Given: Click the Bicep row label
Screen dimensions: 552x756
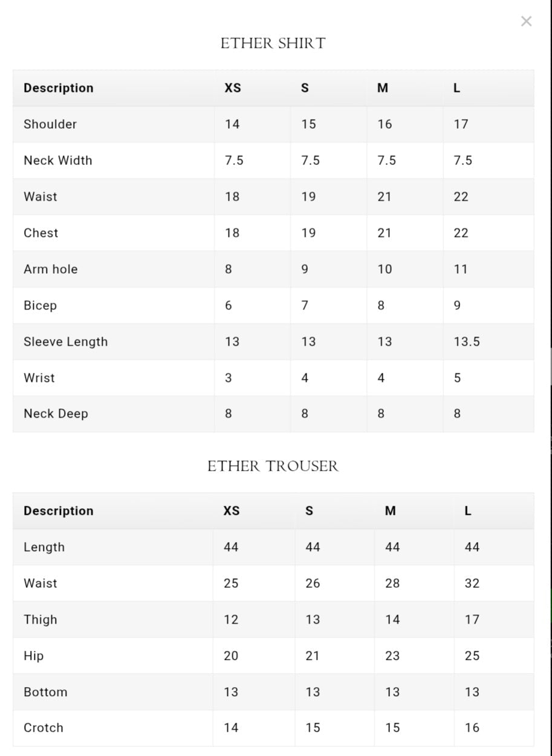Looking at the screenshot, I should coord(40,305).
